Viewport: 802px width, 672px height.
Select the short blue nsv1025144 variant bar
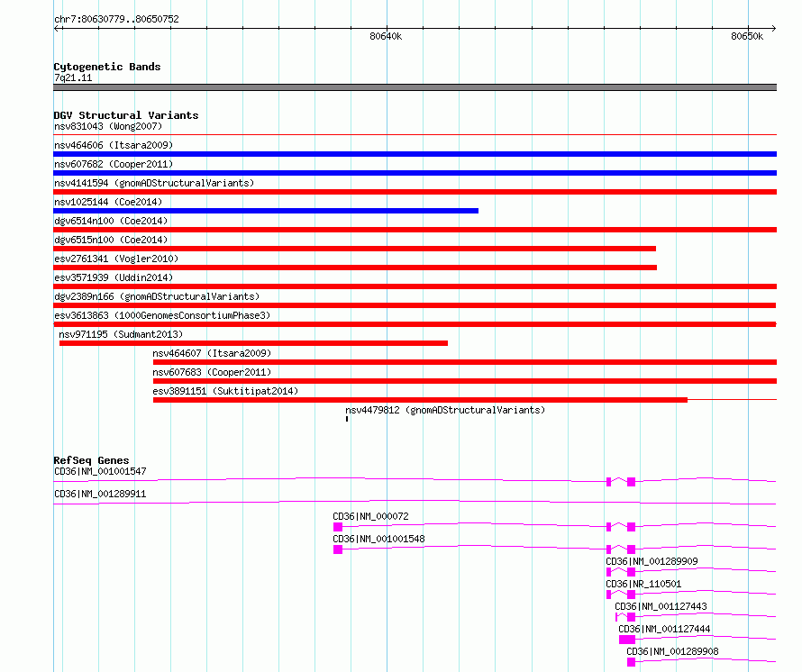click(x=266, y=211)
